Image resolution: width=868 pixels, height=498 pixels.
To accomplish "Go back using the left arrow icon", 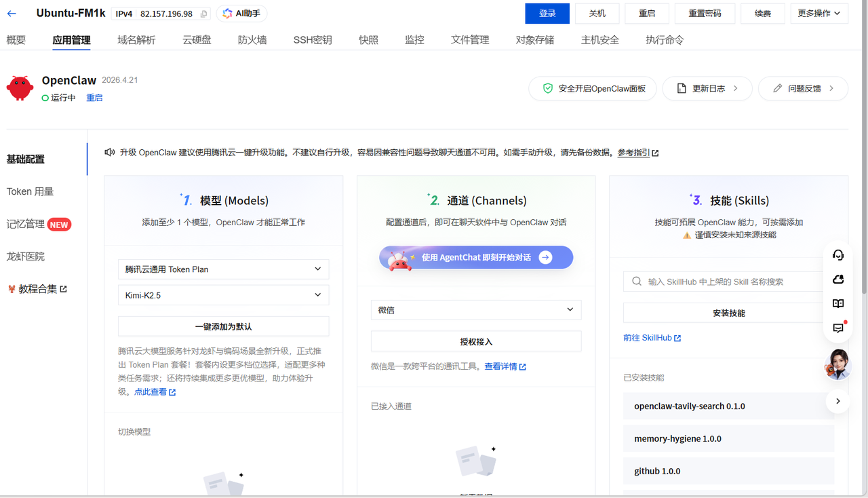I will (x=12, y=14).
